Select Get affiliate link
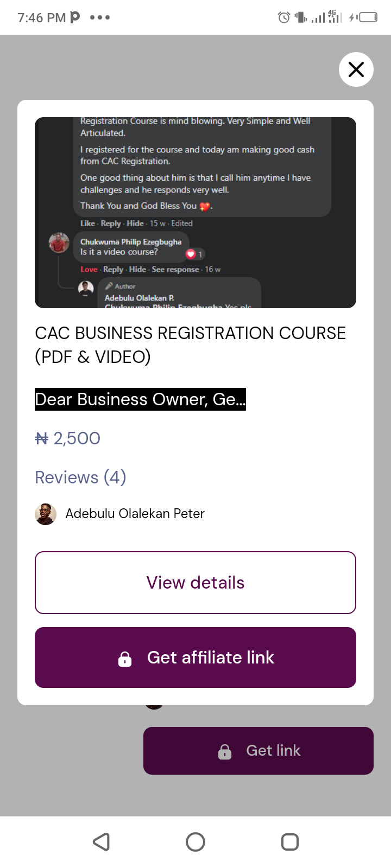 195,658
